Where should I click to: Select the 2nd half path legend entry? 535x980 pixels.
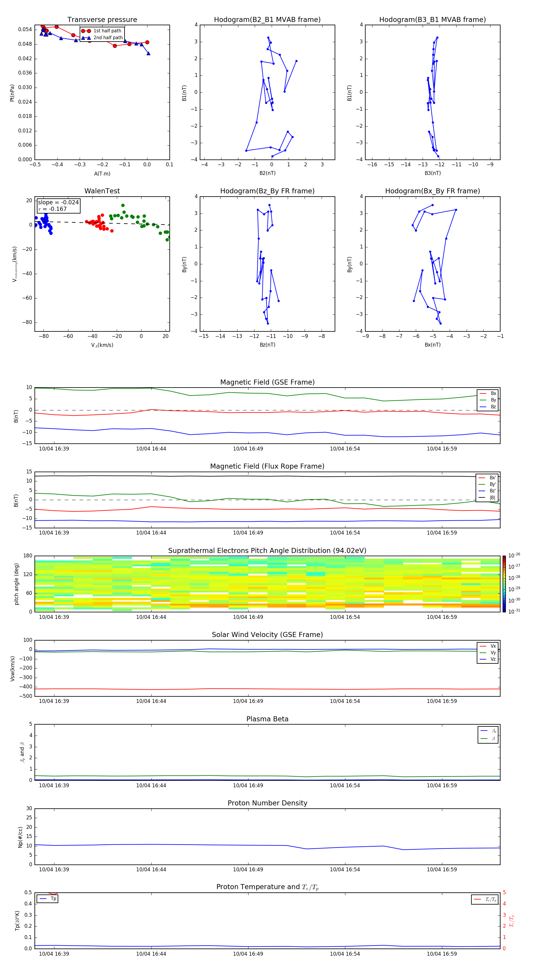[102, 38]
